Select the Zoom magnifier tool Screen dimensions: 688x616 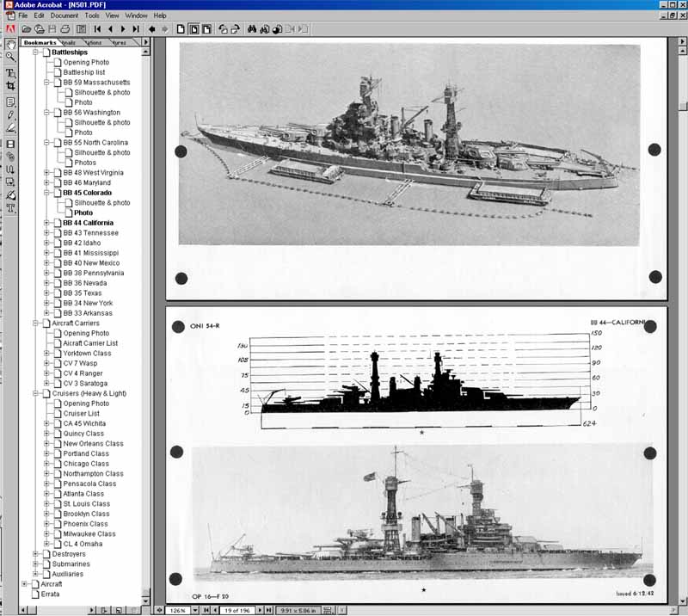[10, 57]
